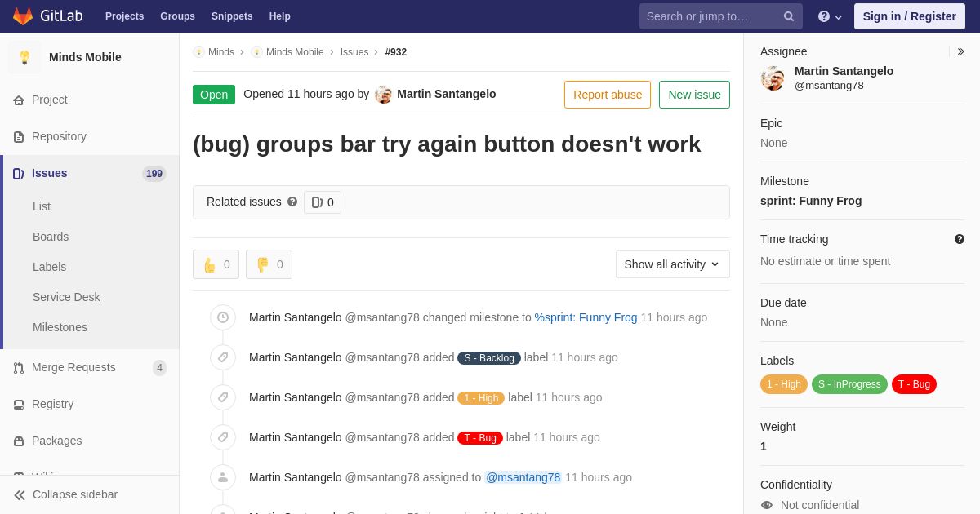
Task: Click the S - Backlog label in activity feed
Action: pyautogui.click(x=489, y=358)
